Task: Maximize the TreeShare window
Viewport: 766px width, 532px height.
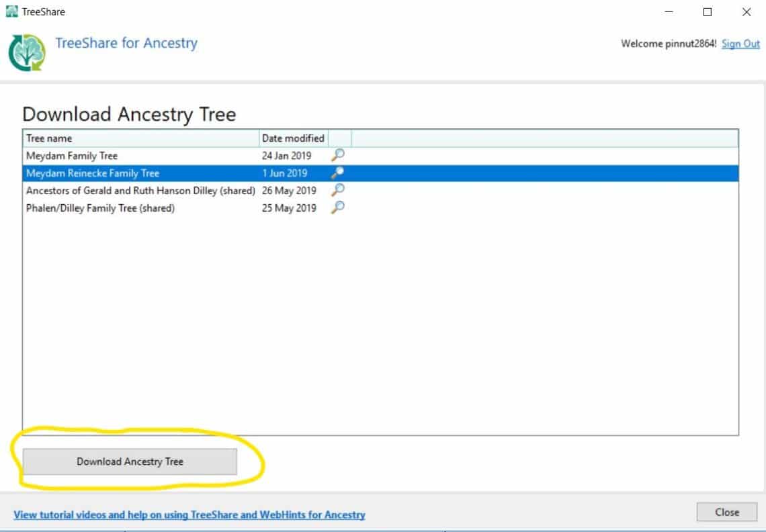Action: pyautogui.click(x=707, y=11)
